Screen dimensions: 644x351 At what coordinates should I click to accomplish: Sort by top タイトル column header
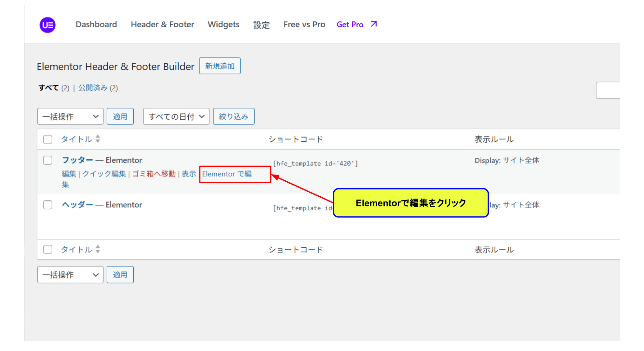click(76, 139)
